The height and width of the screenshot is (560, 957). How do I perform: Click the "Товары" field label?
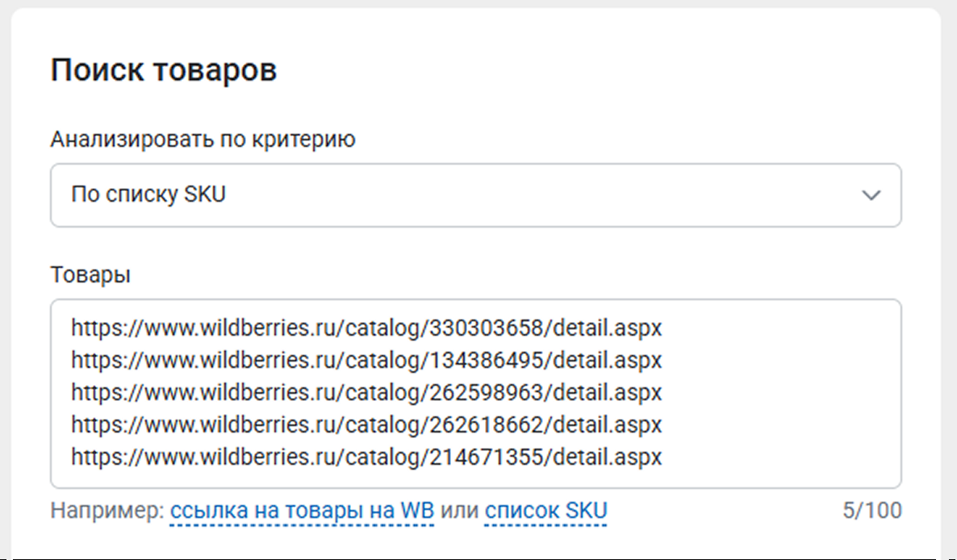90,275
